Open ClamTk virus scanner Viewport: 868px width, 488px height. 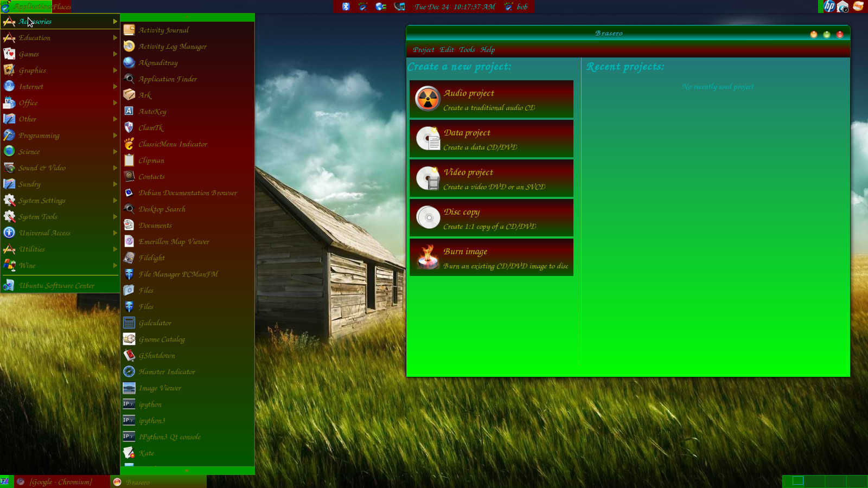click(187, 127)
